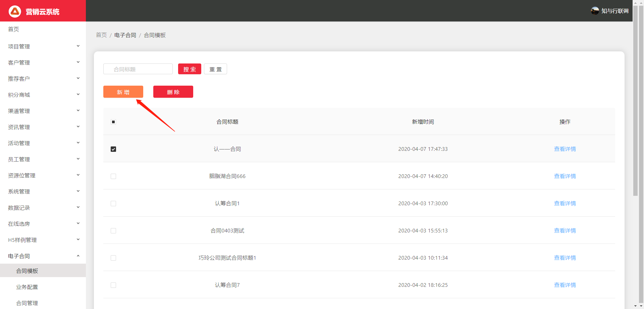Image resolution: width=644 pixels, height=309 pixels.
Task: Click the 2020-04-07 17:47:33 timestamp cell
Action: tap(423, 149)
